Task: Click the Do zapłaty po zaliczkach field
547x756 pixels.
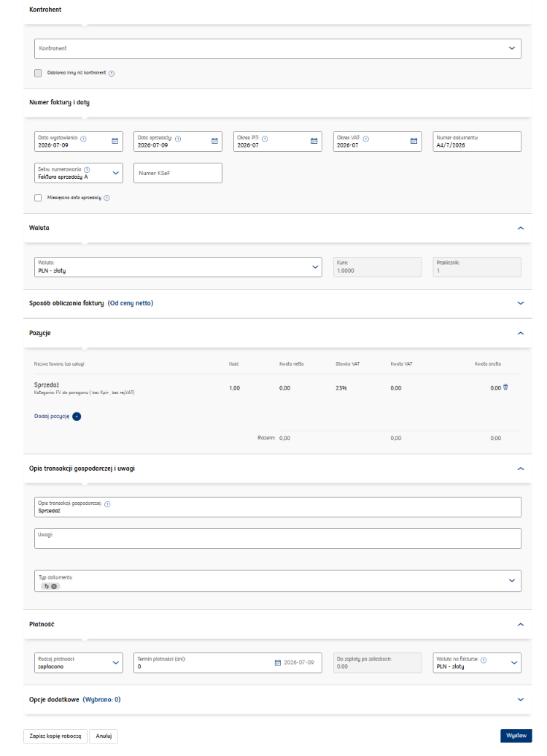Action: pyautogui.click(x=377, y=663)
